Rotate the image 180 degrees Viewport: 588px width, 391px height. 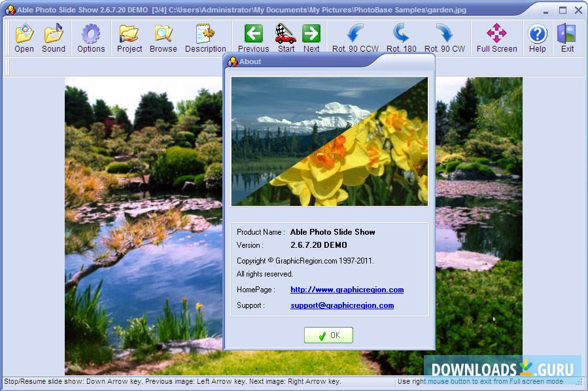click(x=401, y=38)
